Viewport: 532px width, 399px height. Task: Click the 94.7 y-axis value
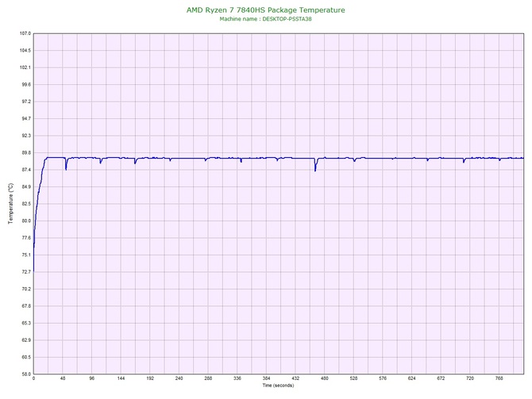[x=26, y=119]
